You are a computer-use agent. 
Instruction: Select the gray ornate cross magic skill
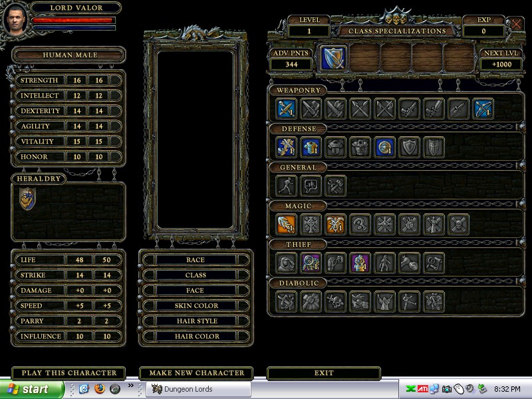[x=311, y=224]
